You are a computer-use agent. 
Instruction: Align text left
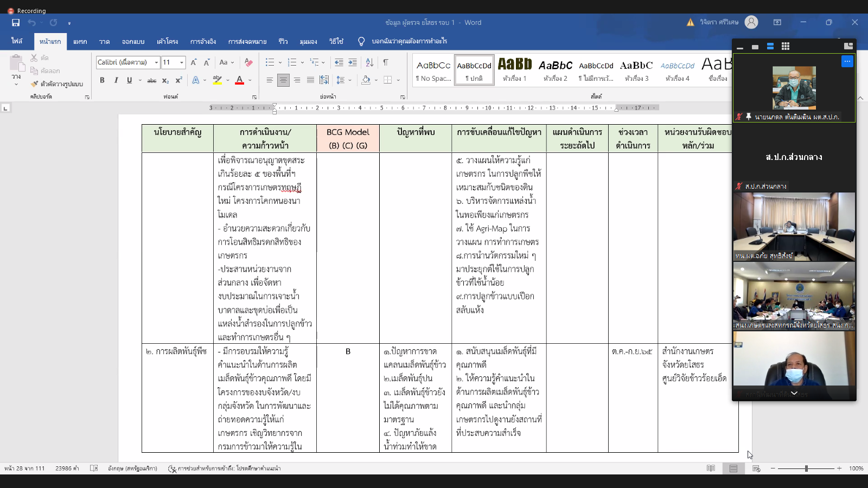tap(270, 80)
